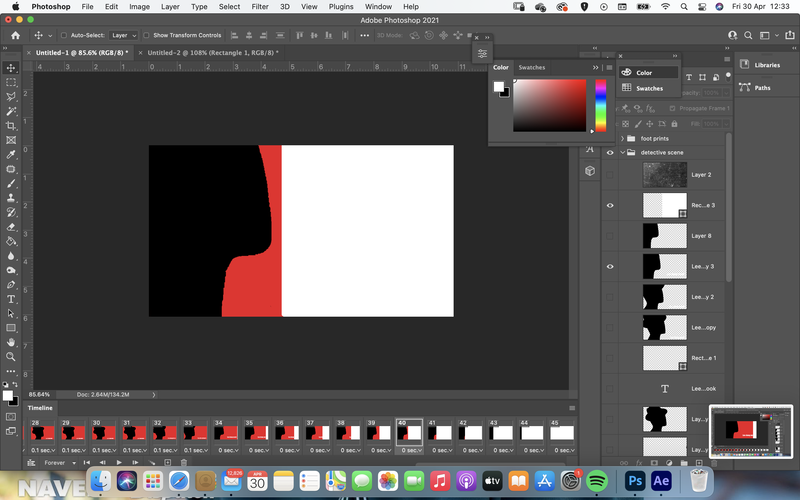This screenshot has width=800, height=500.
Task: Select the Eraser tool
Action: [x=11, y=227]
